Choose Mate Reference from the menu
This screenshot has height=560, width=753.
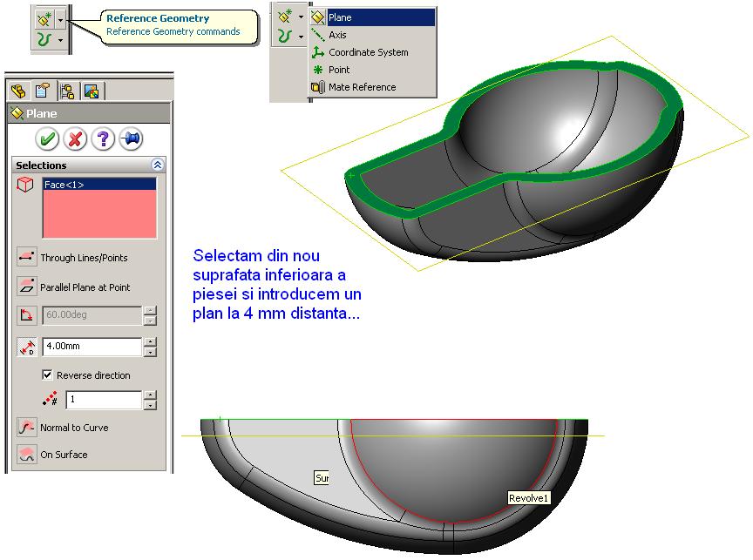373,87
